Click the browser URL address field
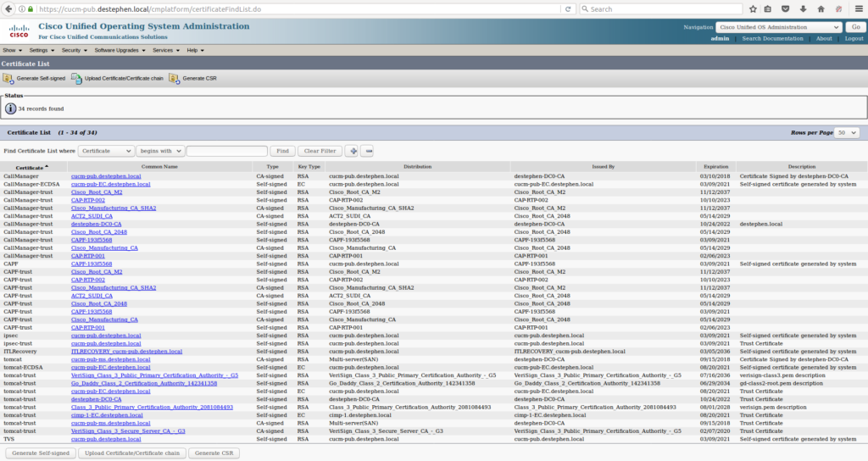This screenshot has width=868, height=461. tap(299, 8)
